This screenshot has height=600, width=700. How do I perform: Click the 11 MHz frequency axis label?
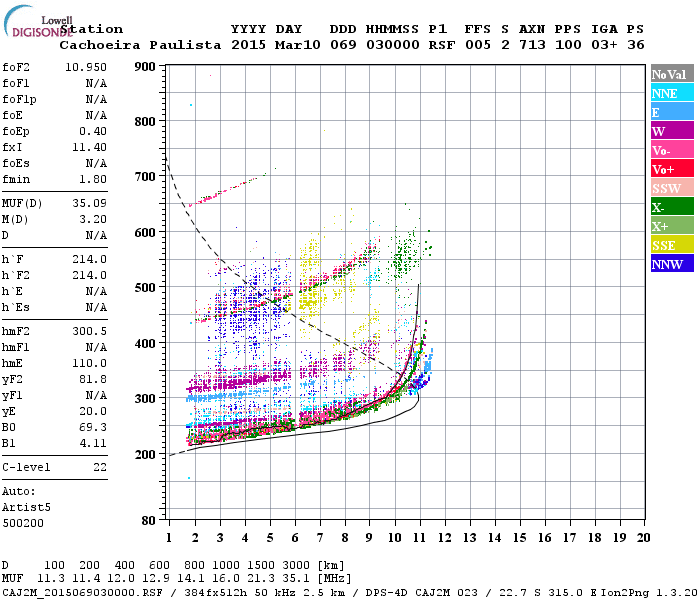(x=419, y=538)
